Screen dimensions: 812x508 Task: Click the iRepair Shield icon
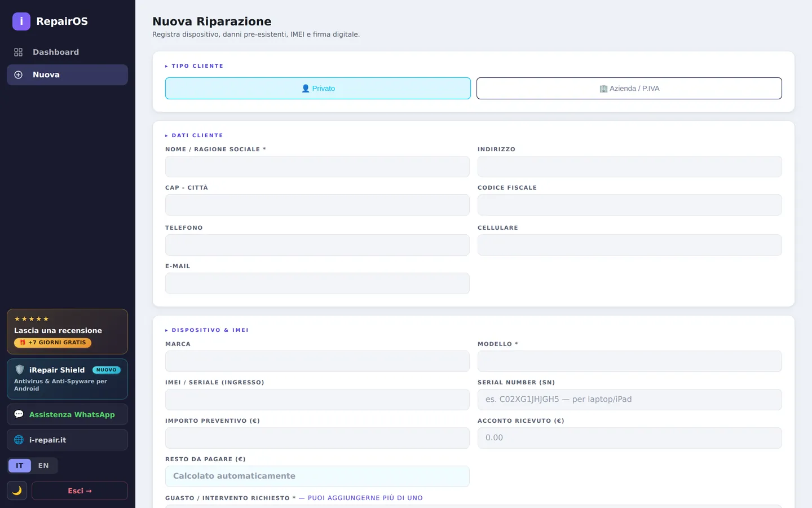20,370
